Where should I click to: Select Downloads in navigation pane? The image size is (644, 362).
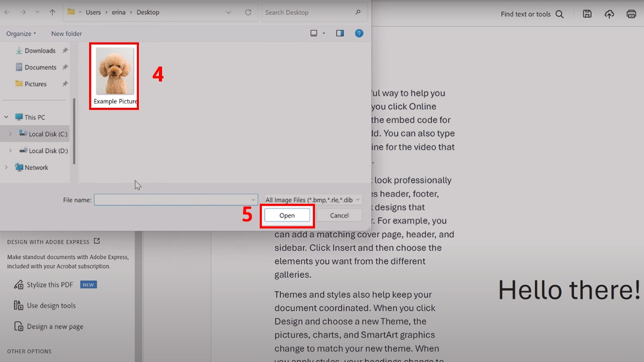pyautogui.click(x=40, y=50)
